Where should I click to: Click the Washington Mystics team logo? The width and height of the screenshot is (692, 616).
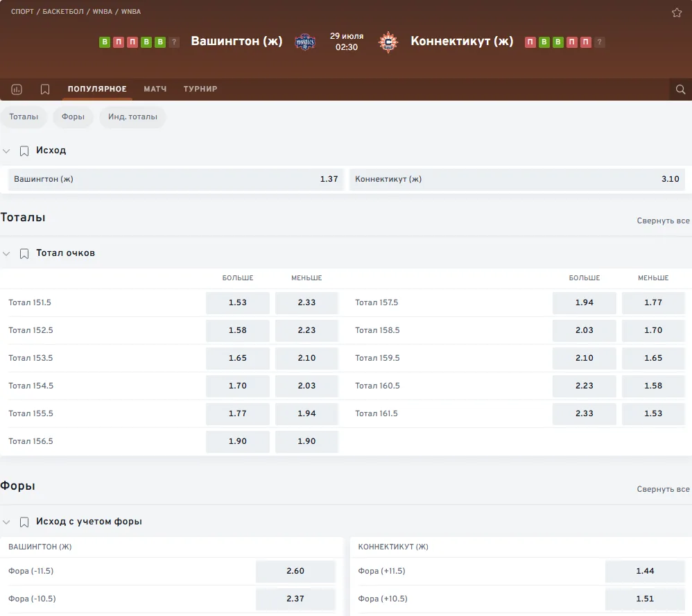tap(305, 42)
